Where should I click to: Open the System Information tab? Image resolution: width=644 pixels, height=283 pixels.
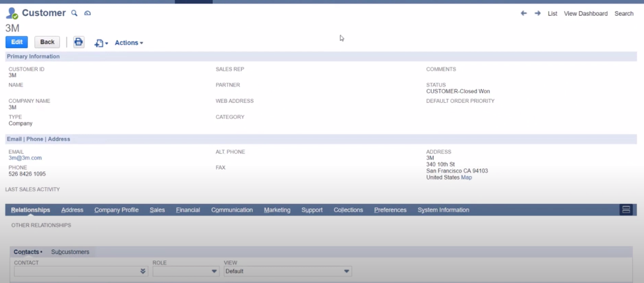[x=444, y=210]
